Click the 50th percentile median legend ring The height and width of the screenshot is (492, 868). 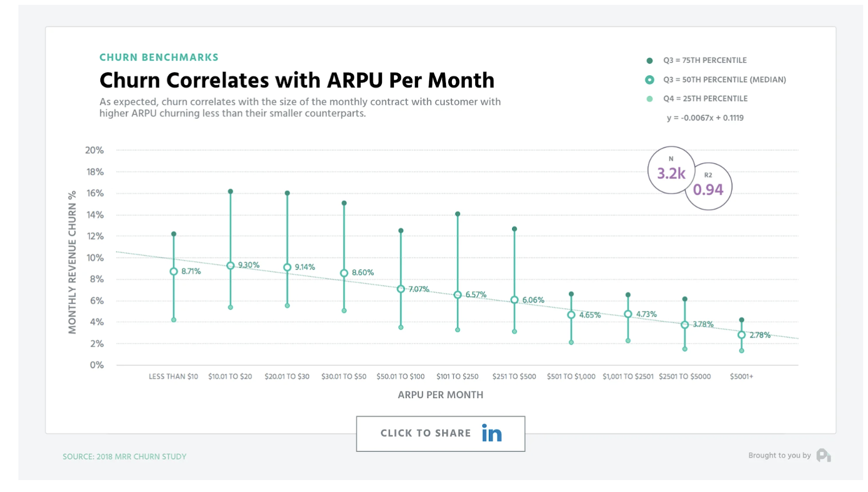[x=649, y=80]
